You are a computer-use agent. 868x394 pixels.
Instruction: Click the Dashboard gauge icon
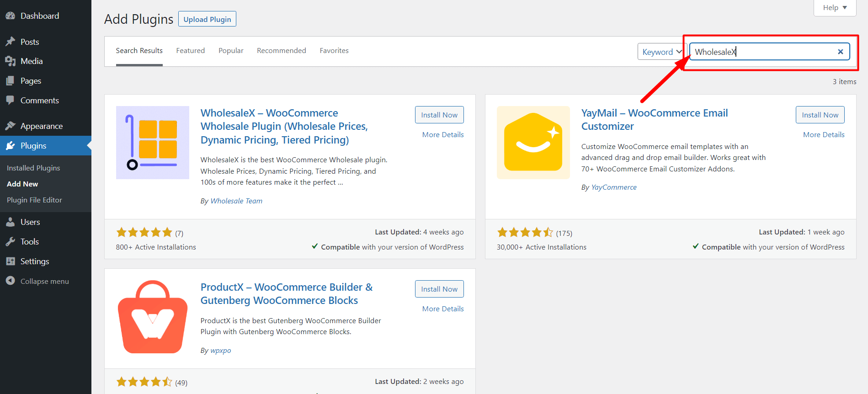click(x=11, y=16)
